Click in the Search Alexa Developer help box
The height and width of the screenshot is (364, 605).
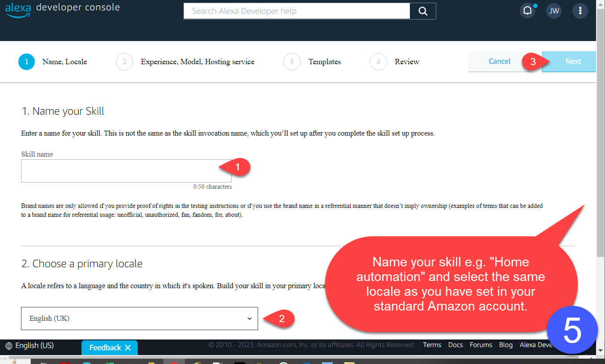click(296, 11)
